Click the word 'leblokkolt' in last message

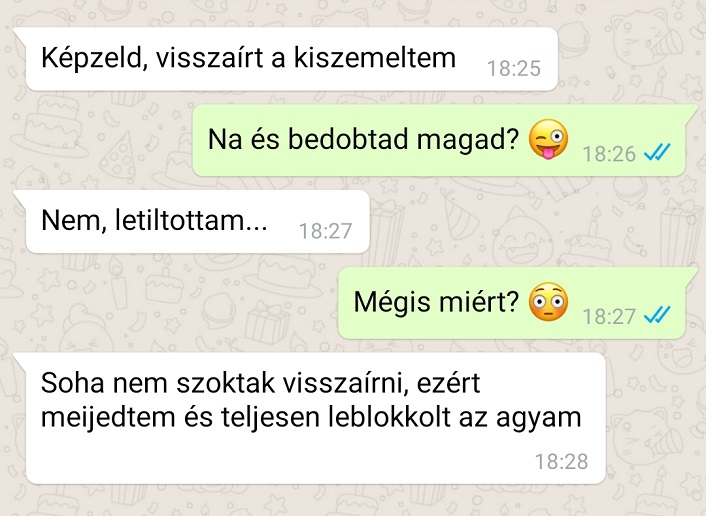coord(389,417)
